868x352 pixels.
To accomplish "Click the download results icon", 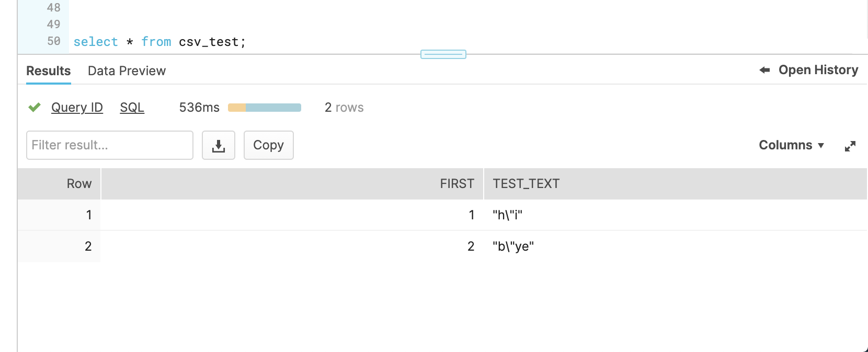I will pyautogui.click(x=219, y=145).
